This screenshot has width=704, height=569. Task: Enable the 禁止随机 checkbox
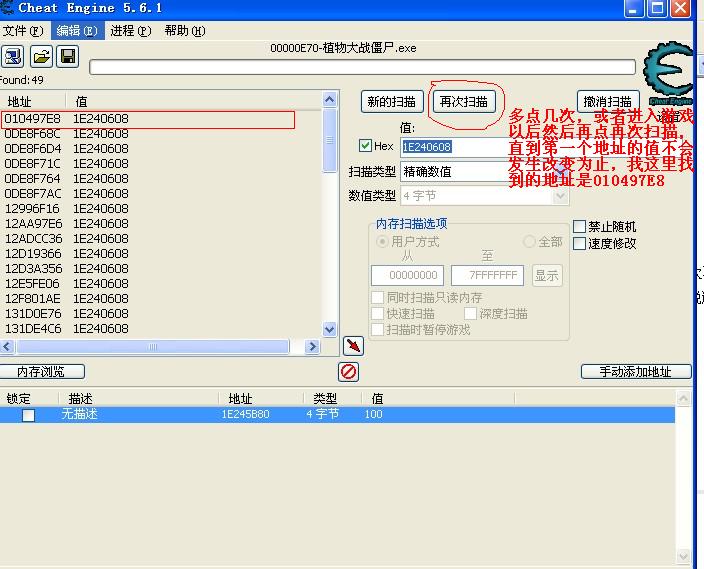click(x=579, y=226)
